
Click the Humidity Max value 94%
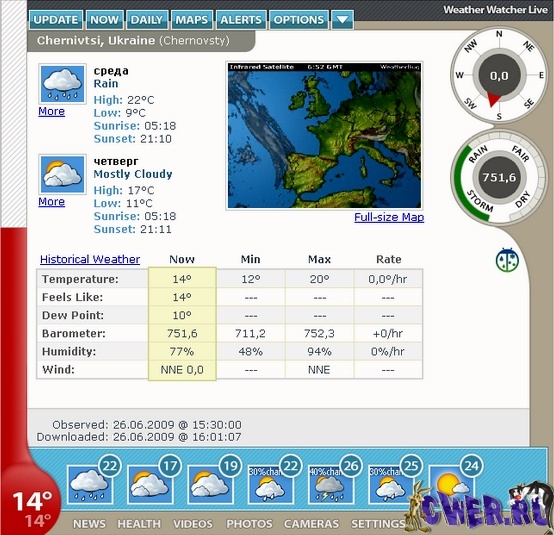(319, 352)
